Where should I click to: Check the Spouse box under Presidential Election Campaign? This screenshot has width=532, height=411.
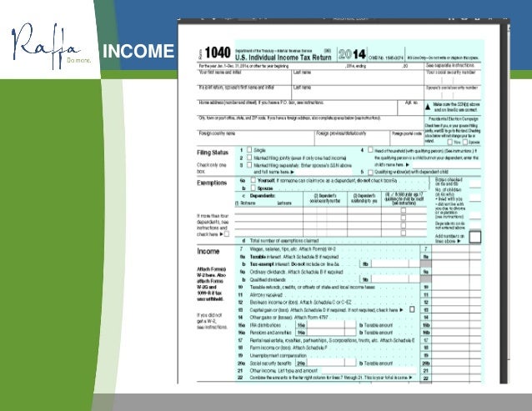[x=465, y=142]
